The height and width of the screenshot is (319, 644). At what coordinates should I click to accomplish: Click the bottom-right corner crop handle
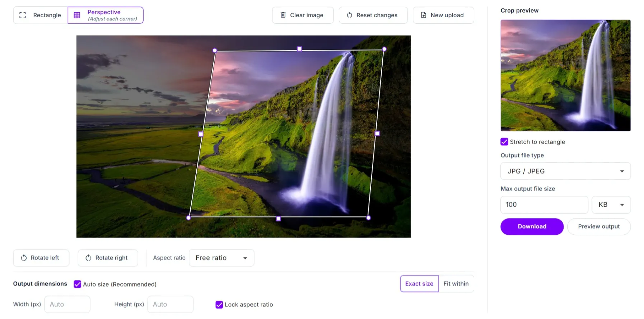(x=368, y=218)
